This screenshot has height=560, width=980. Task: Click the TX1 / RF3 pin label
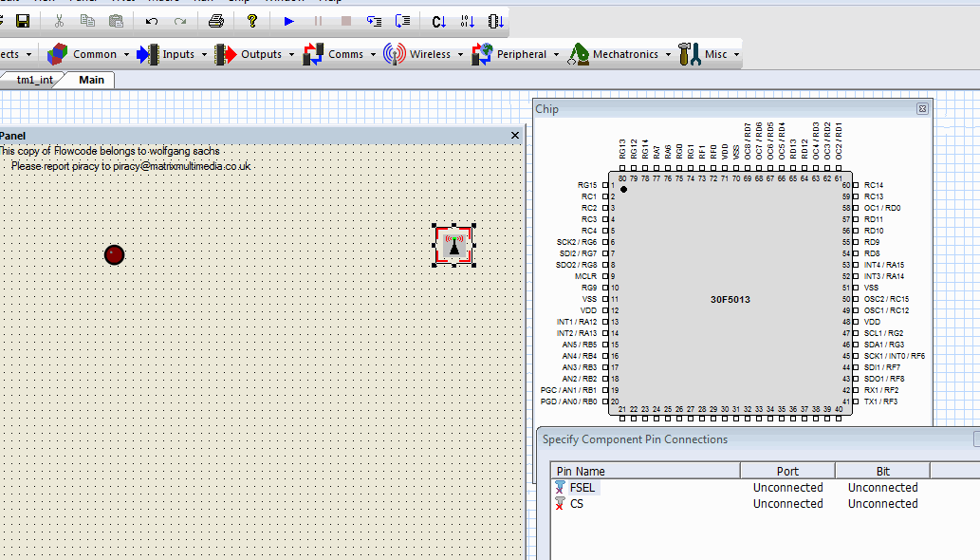pos(880,401)
